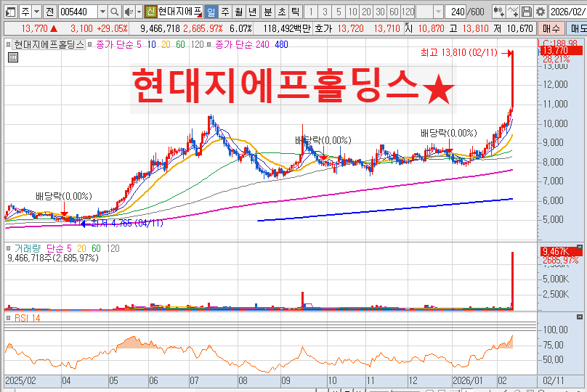Choose the 5 interval button in the toolbar
Screen dimensions: 587x392
point(339,12)
